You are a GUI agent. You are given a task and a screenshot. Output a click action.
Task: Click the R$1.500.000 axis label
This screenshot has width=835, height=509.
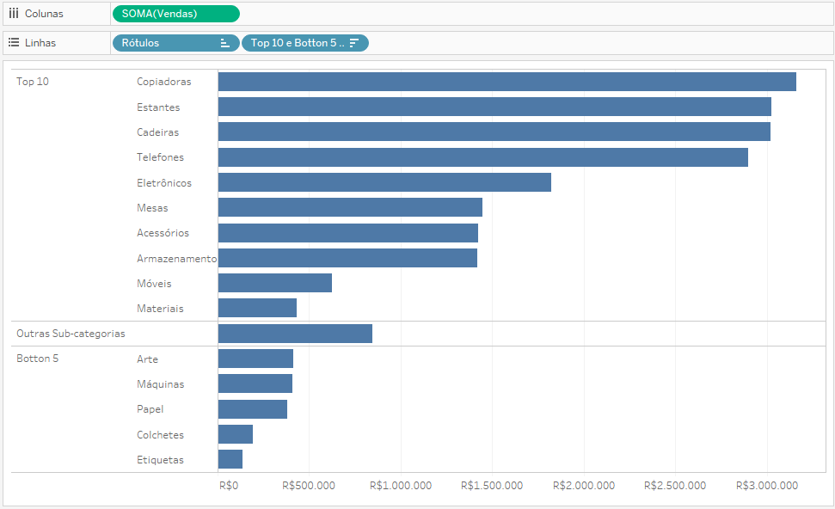(492, 485)
